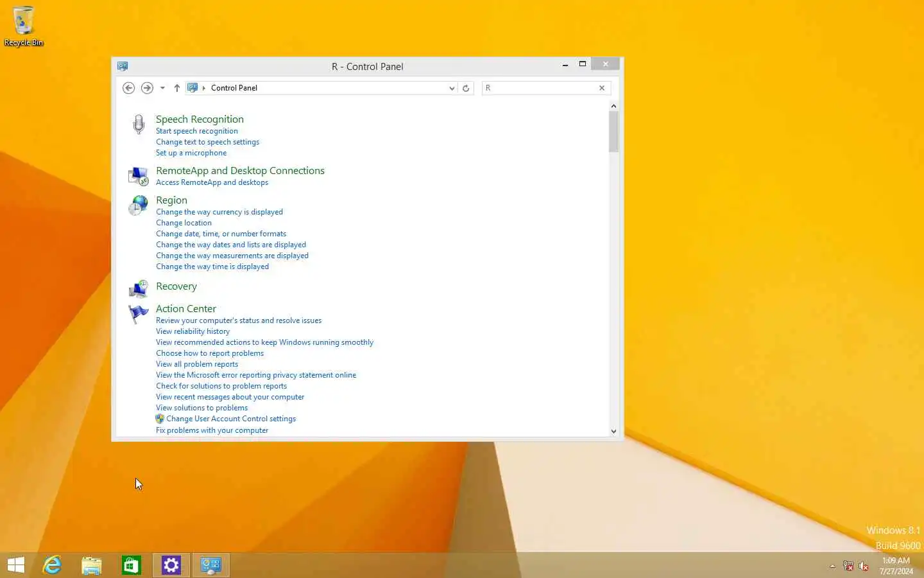Viewport: 924px width, 578px height.
Task: Click the Control Panel taskbar button
Action: [211, 565]
